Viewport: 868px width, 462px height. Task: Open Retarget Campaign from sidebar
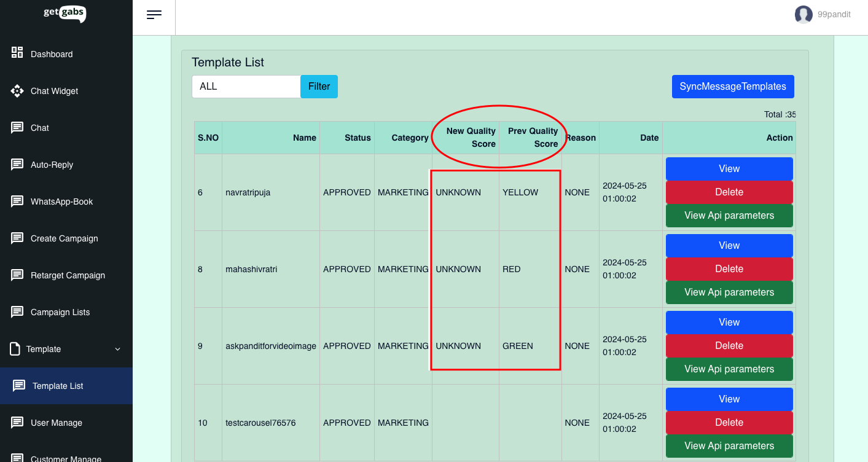pos(68,275)
